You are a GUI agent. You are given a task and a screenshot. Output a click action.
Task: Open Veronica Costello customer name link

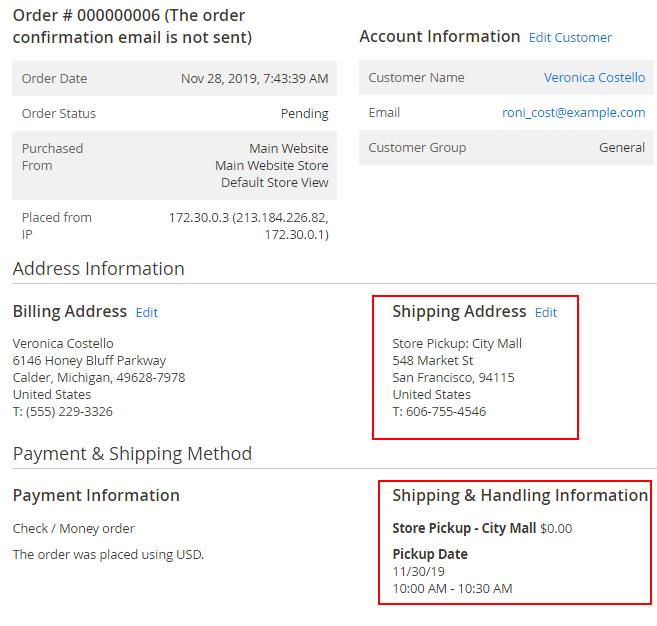tap(594, 78)
